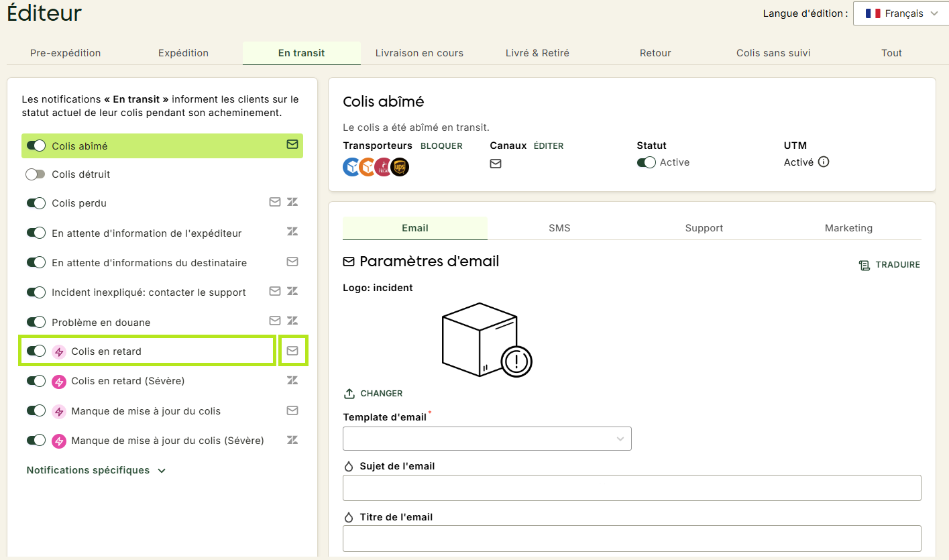The height and width of the screenshot is (560, 949).
Task: Open the Marketing tab
Action: pos(848,228)
